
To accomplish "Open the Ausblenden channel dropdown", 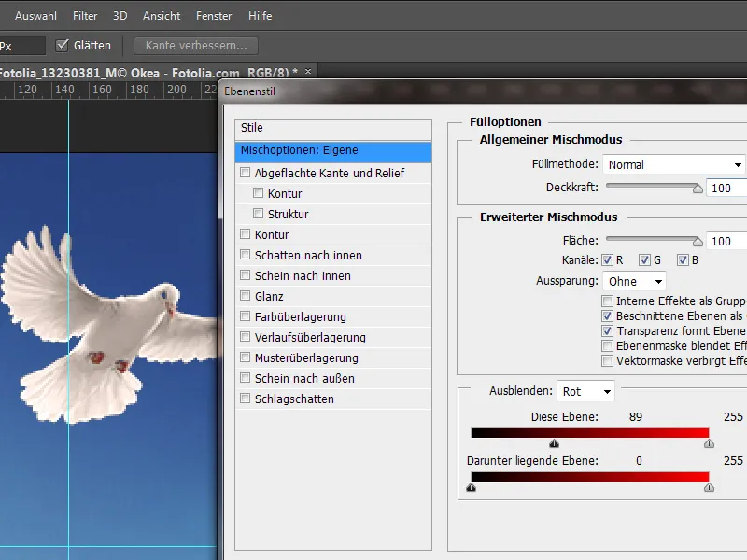I will point(585,391).
